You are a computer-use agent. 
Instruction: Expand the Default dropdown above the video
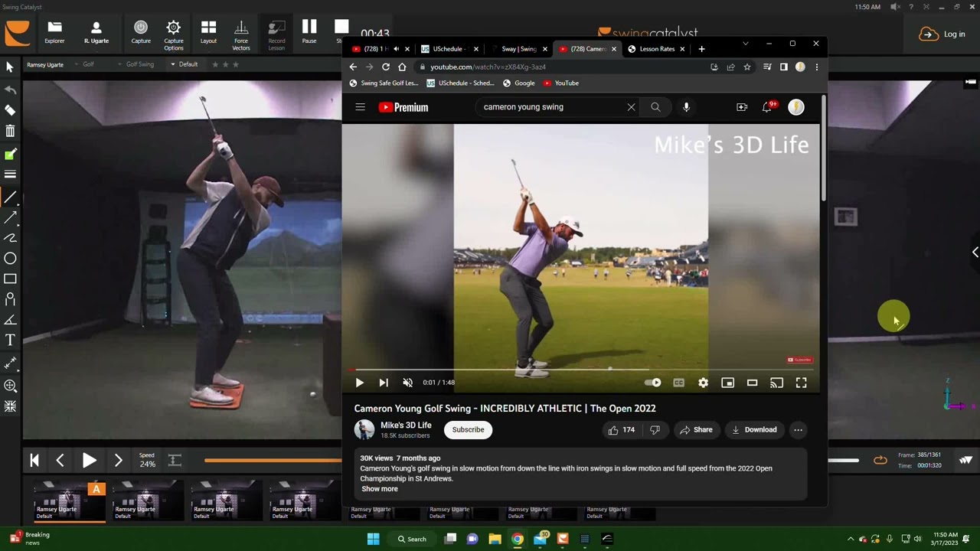point(185,64)
